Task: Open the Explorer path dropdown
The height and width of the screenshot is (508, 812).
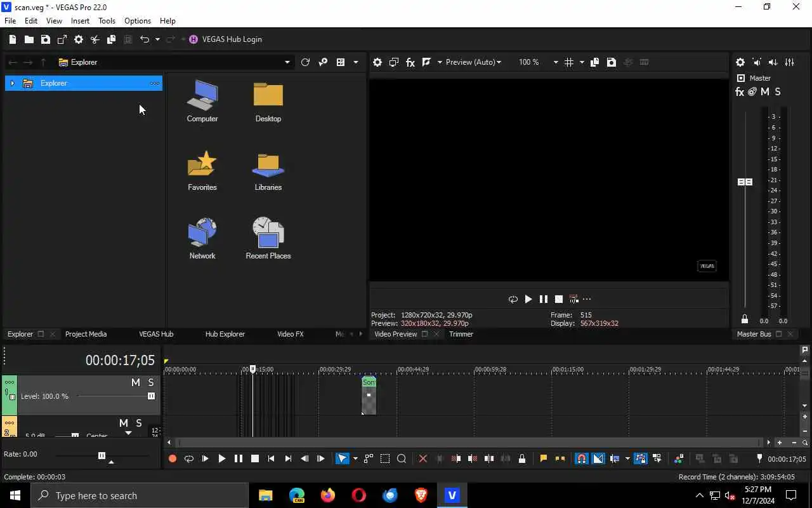Action: (287, 62)
